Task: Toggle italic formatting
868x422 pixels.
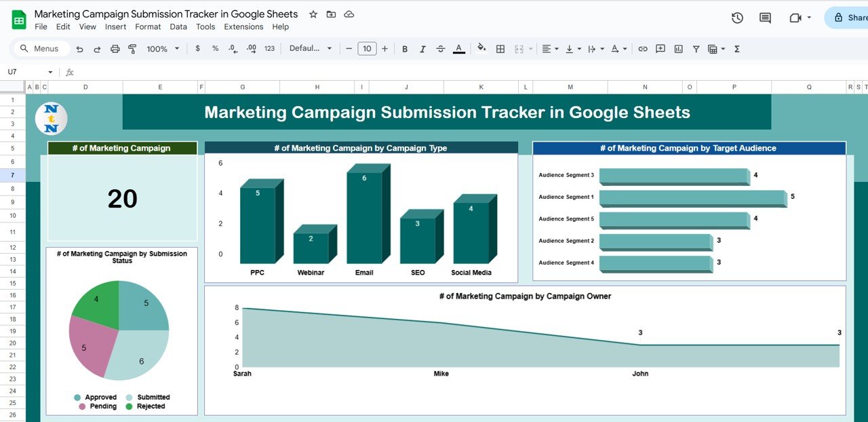Action: point(422,49)
